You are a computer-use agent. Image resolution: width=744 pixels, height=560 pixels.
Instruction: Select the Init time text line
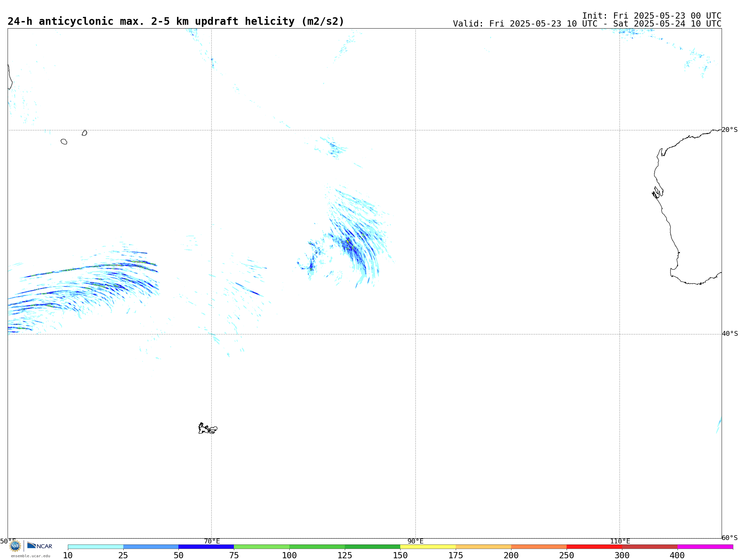pos(652,16)
